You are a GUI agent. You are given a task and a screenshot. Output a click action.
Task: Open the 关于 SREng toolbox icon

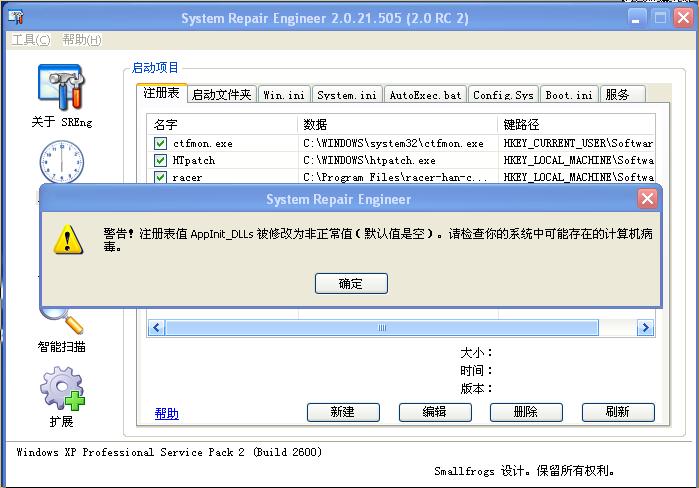pos(62,87)
